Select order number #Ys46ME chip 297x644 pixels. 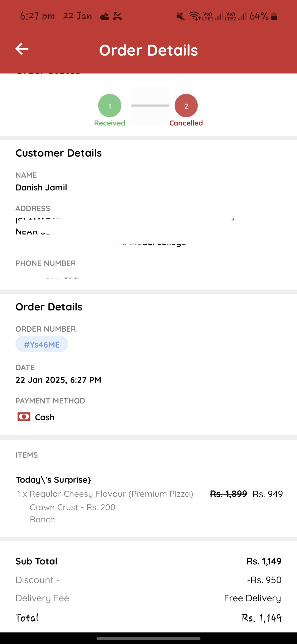[x=42, y=344]
